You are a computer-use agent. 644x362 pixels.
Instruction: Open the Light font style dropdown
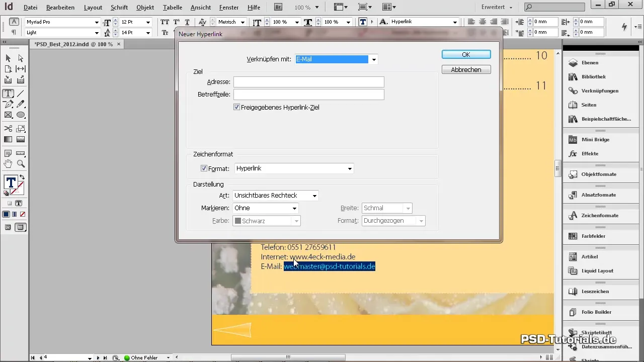point(97,33)
